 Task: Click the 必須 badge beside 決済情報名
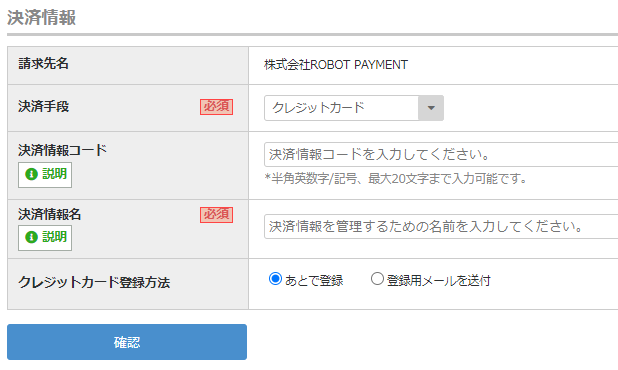(216, 215)
